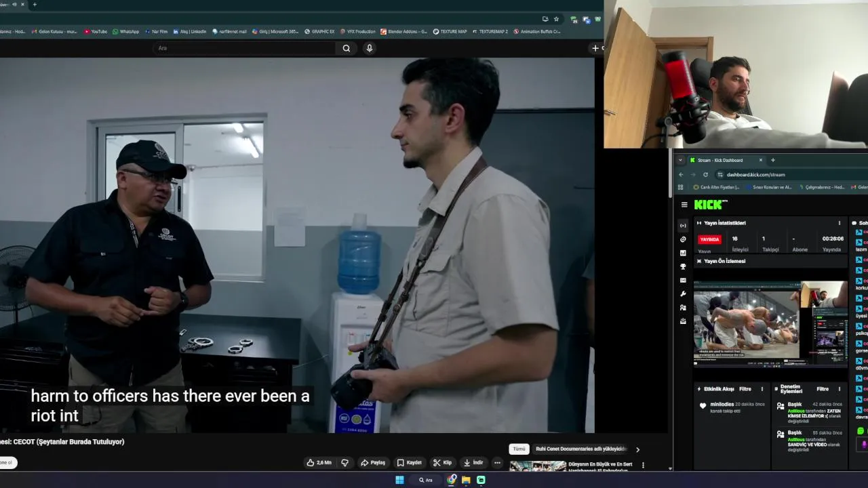Open the WhatsApp bookmark
The image size is (868, 488).
pos(126,31)
